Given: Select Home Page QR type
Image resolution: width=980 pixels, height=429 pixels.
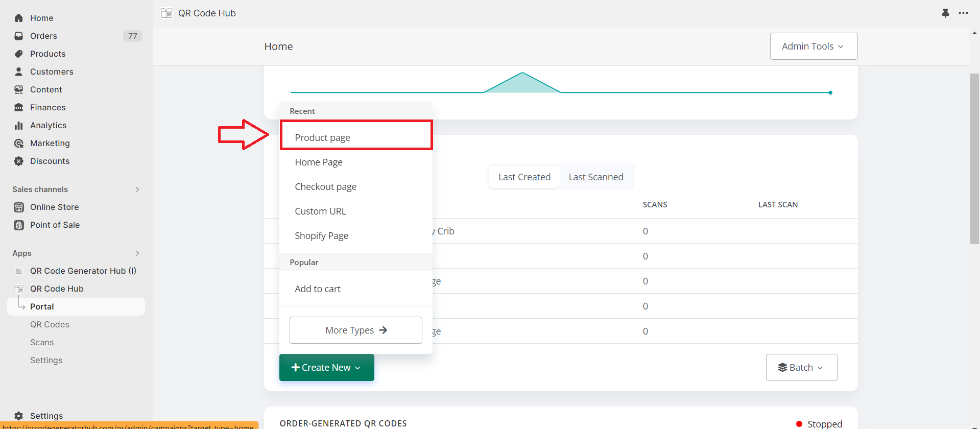Looking at the screenshot, I should (356, 162).
